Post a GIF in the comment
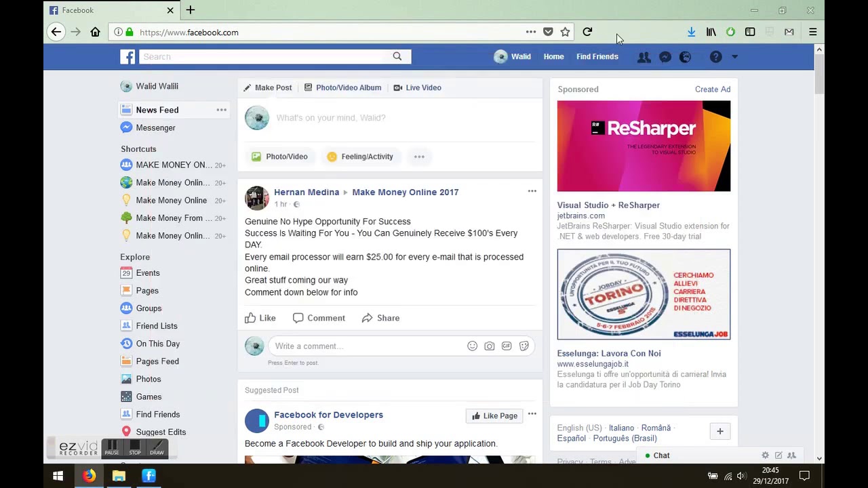This screenshot has width=868, height=488. tap(507, 346)
